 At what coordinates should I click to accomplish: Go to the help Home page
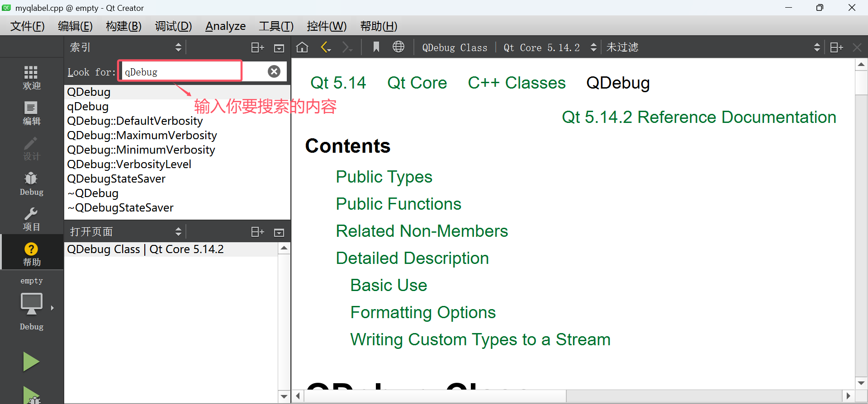tap(302, 47)
